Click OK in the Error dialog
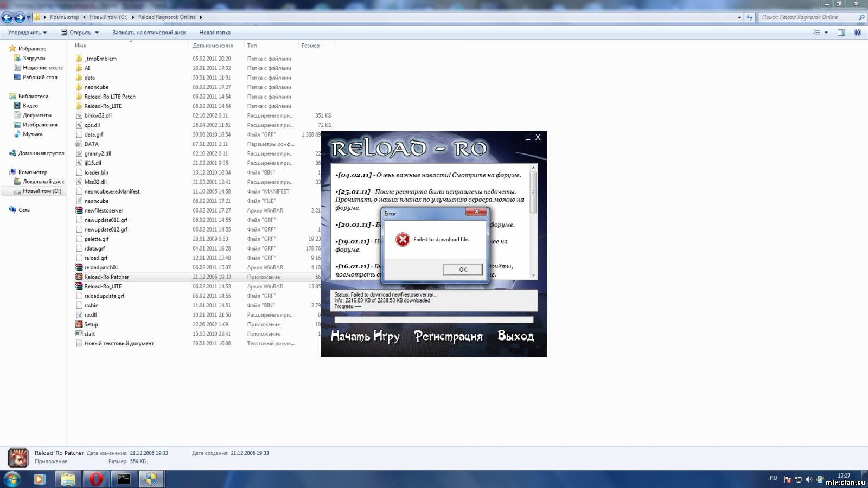Image resolution: width=868 pixels, height=488 pixels. tap(463, 269)
